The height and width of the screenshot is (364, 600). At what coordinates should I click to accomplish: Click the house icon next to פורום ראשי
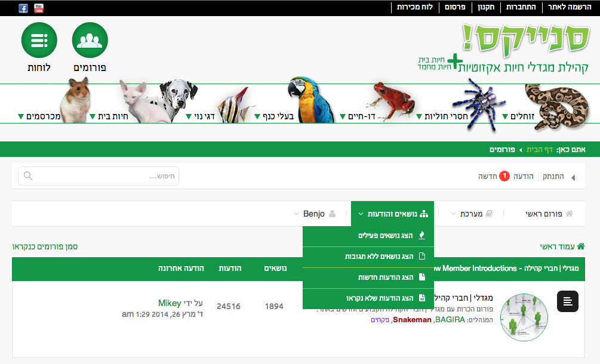pos(570,214)
